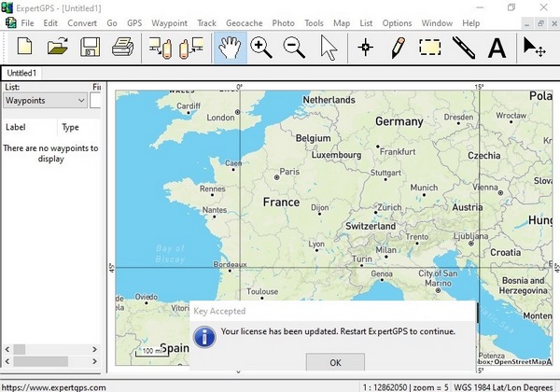This screenshot has width=560, height=392.
Task: Click the Open folder toolbar icon
Action: [x=58, y=47]
